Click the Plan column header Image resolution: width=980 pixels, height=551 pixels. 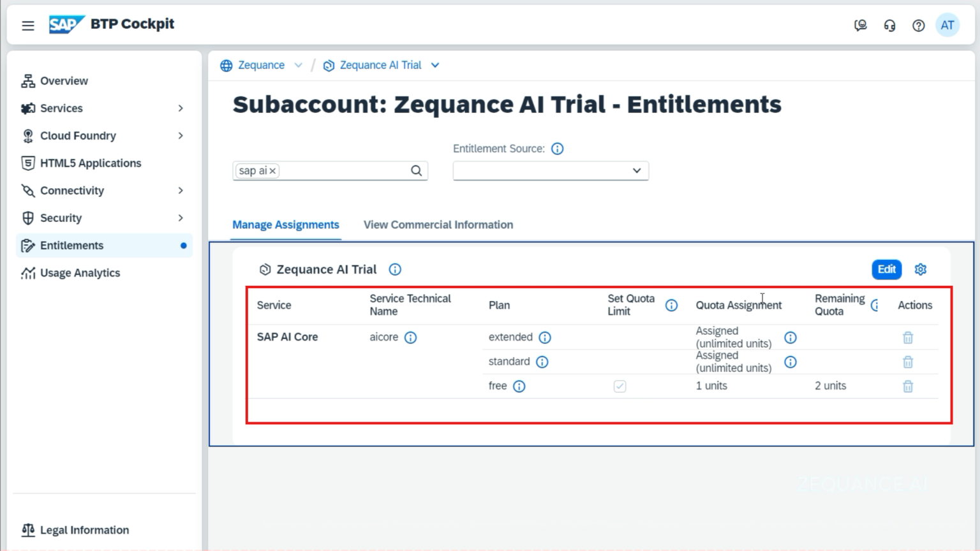coord(499,305)
